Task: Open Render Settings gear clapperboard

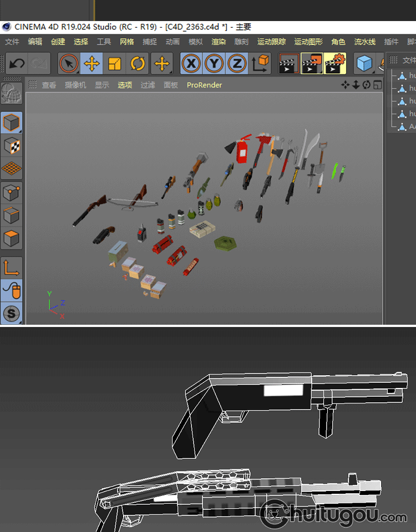Action: pyautogui.click(x=335, y=63)
